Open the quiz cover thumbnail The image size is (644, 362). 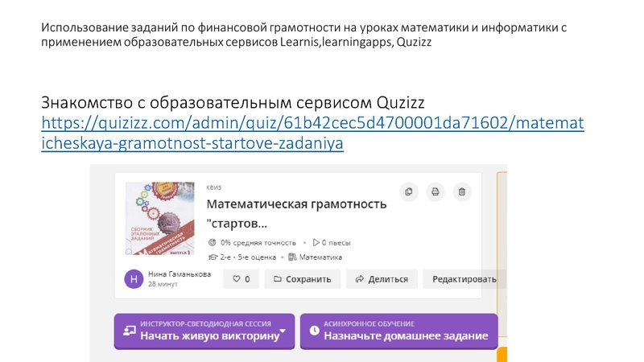[159, 219]
